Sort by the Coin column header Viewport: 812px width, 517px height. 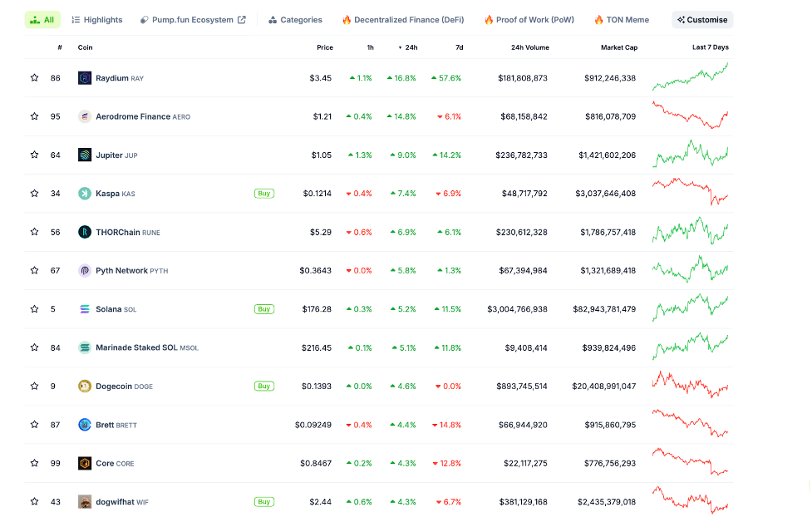click(x=85, y=47)
